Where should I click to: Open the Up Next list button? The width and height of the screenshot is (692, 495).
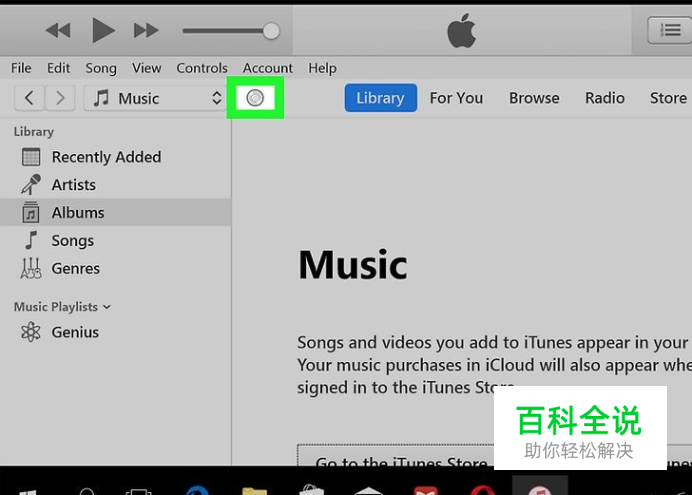[x=669, y=30]
